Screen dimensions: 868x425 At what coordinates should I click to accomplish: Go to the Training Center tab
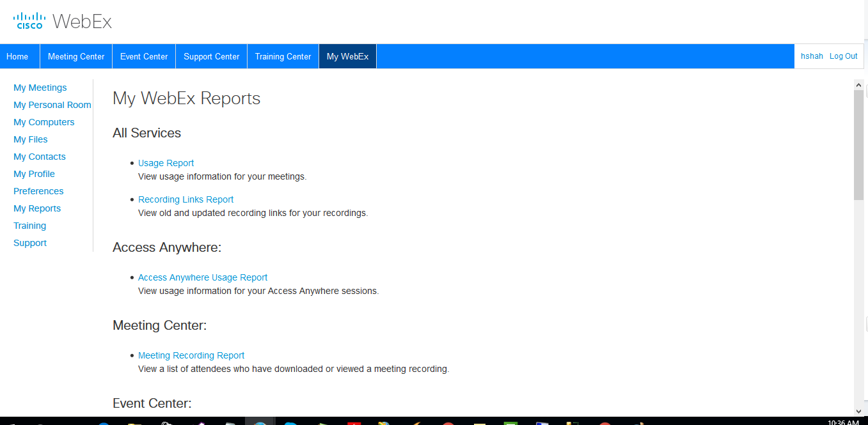pyautogui.click(x=283, y=56)
